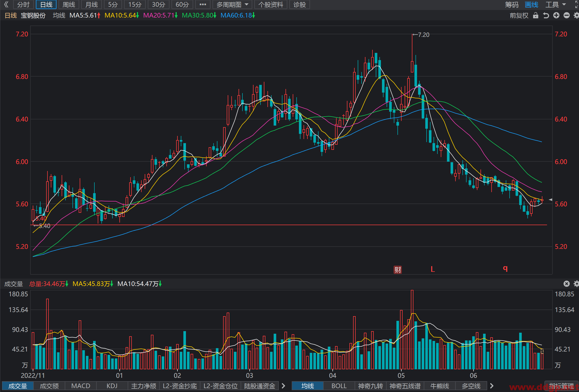
Task: Click the red L marker on the chart
Action: pos(433,269)
